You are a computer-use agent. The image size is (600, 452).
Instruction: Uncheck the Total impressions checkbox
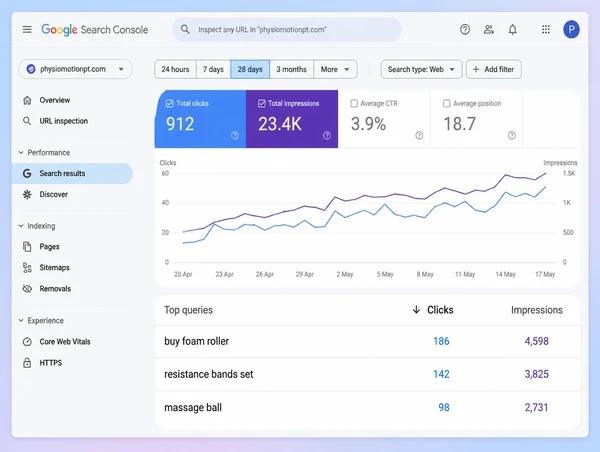point(262,103)
